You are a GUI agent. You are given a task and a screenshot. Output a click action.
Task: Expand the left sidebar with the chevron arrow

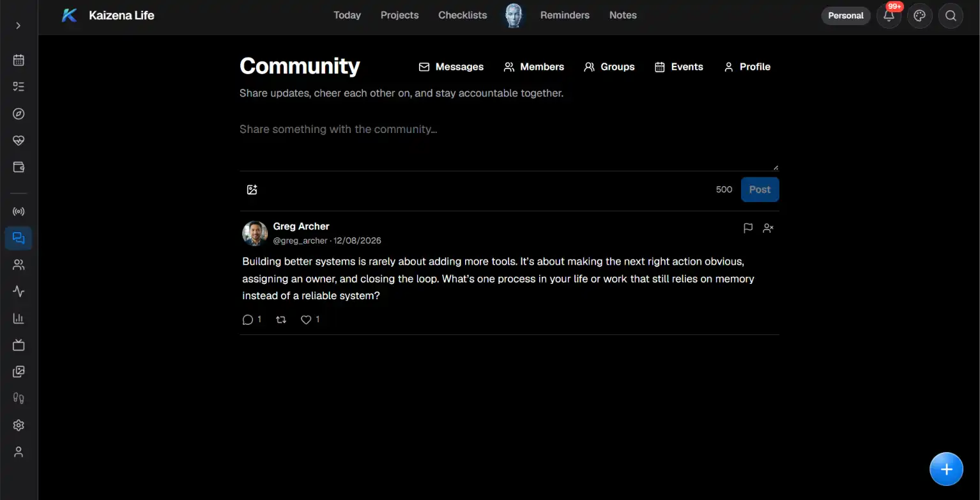pyautogui.click(x=19, y=26)
